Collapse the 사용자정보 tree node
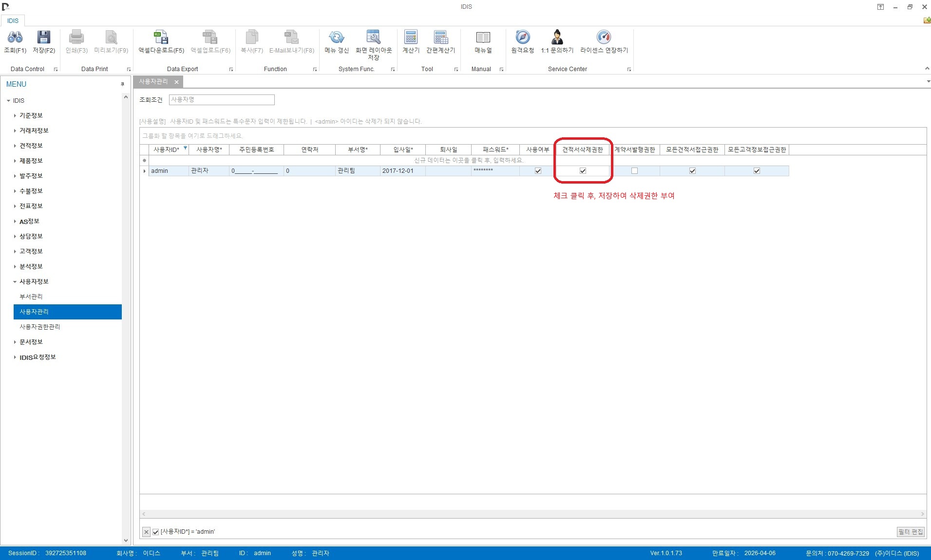This screenshot has height=560, width=931. pos(15,282)
